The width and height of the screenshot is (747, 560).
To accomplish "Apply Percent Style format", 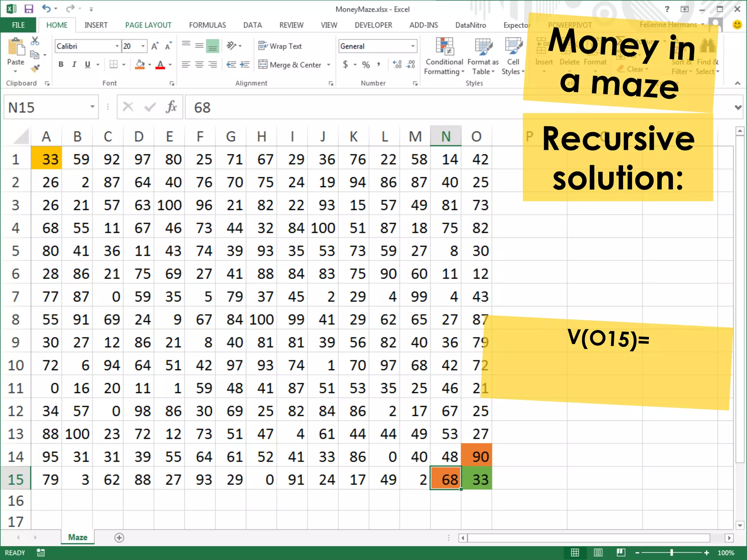I will click(x=366, y=65).
